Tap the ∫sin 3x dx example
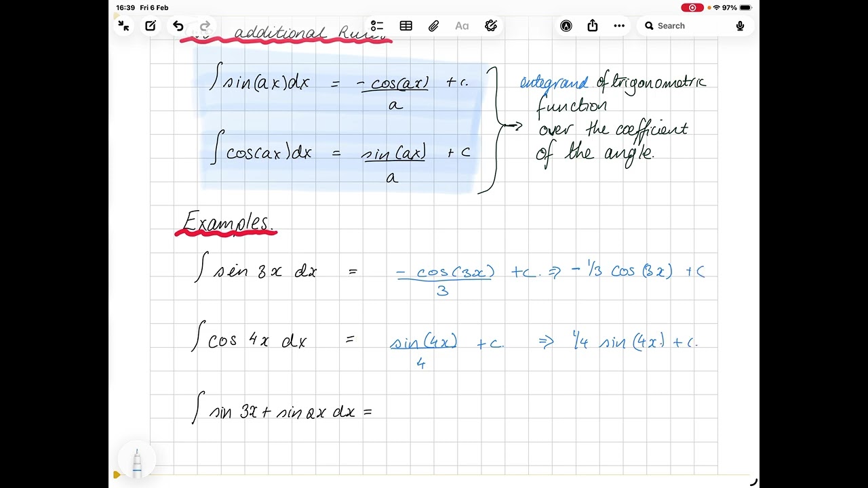This screenshot has height=488, width=868. [x=256, y=270]
